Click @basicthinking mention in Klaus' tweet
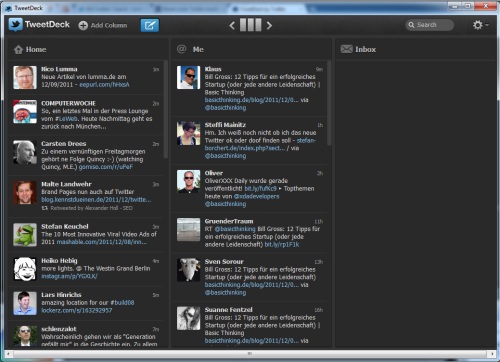500x362 pixels. click(x=225, y=108)
